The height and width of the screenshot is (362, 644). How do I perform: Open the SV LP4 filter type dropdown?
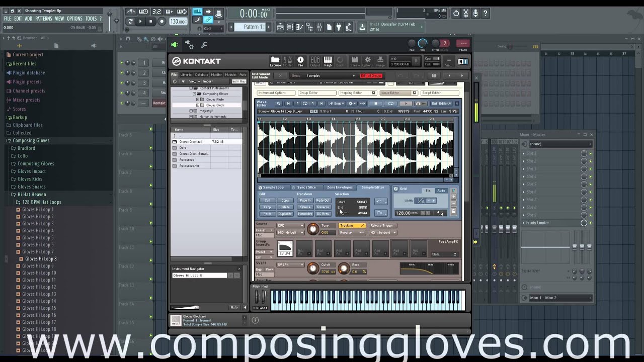[x=290, y=265]
